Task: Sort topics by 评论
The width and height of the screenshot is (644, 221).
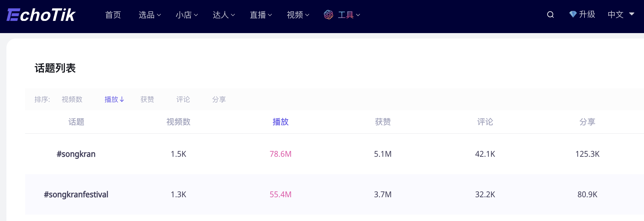Action: (x=183, y=100)
